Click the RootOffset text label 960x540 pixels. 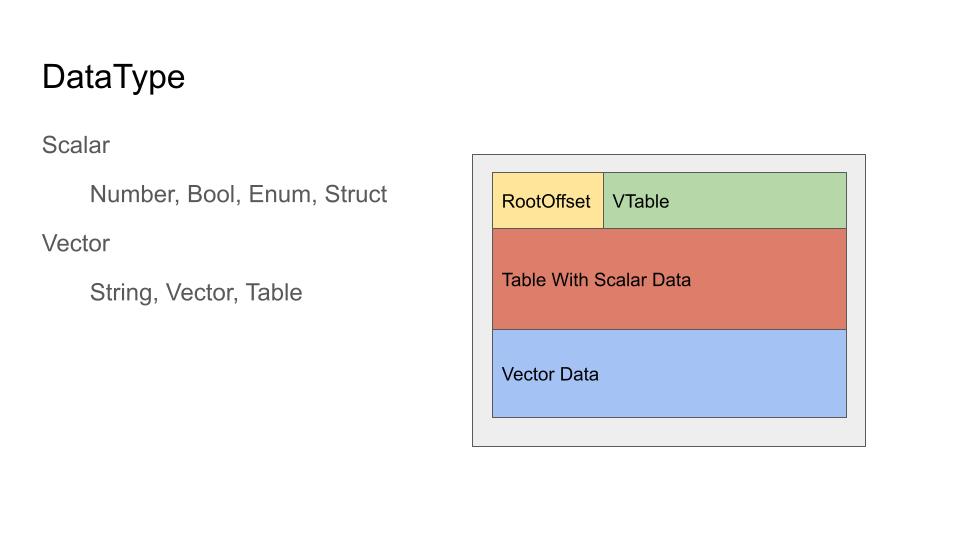[546, 201]
